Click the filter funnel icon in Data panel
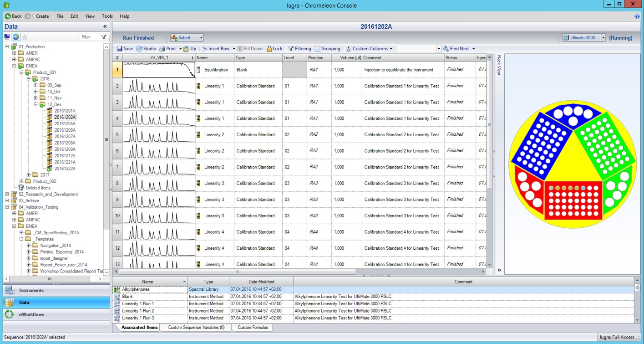 click(104, 37)
